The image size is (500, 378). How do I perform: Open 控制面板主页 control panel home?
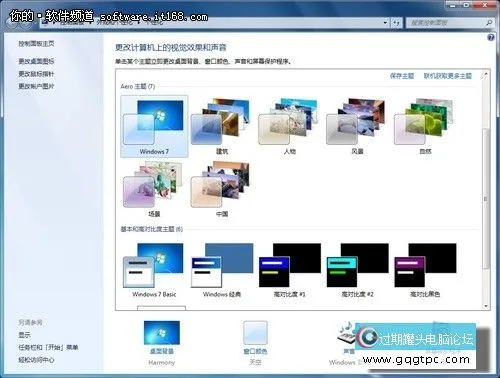(x=36, y=44)
